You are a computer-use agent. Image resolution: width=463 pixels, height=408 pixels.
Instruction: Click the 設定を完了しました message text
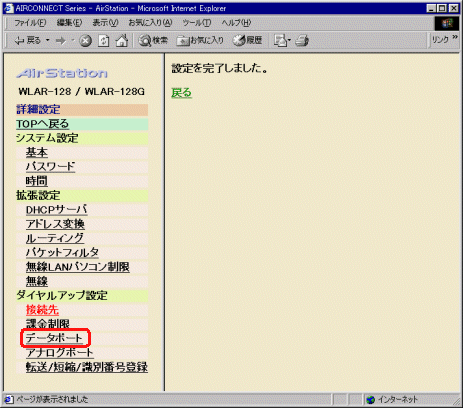(x=220, y=69)
